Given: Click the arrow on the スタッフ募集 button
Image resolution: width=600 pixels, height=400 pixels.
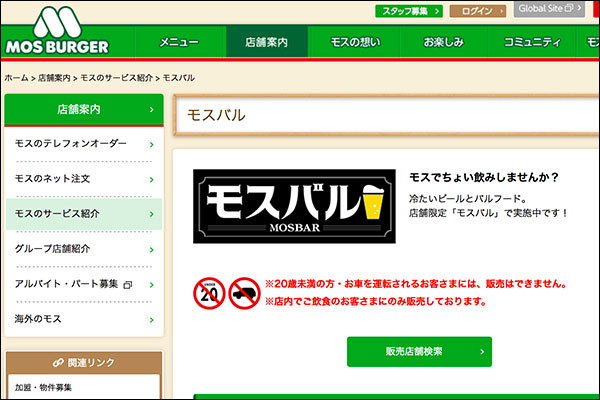Looking at the screenshot, I should coord(437,11).
